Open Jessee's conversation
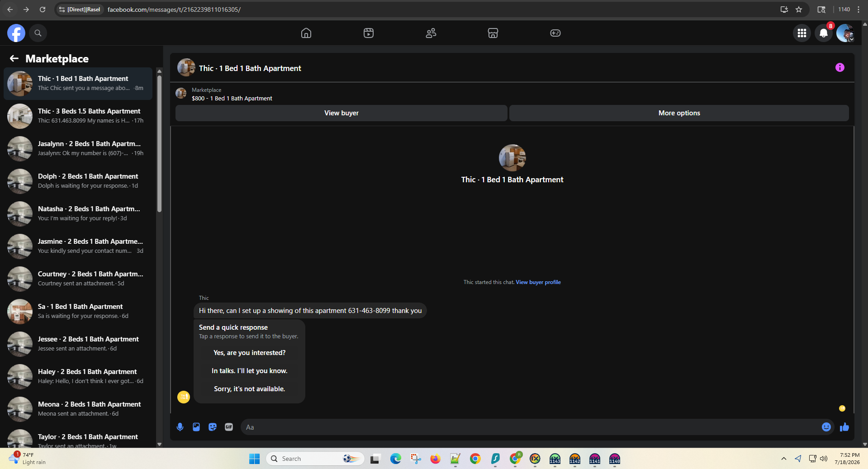The image size is (868, 469). click(78, 344)
